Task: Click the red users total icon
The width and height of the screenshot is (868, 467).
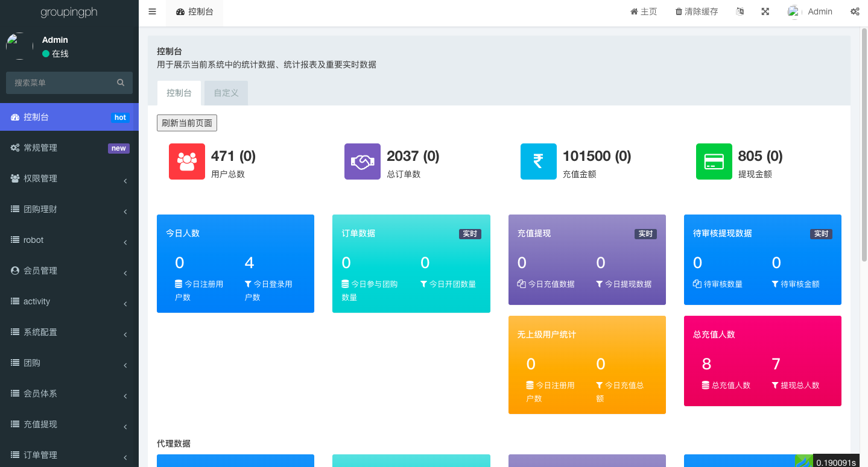Action: 187,161
